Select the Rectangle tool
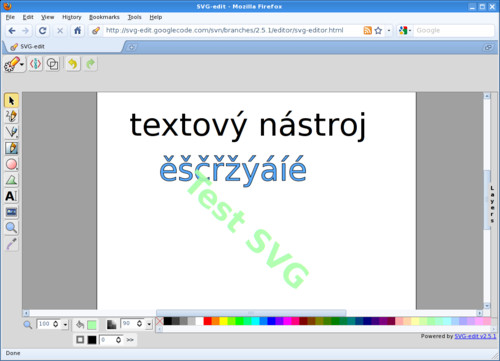The image size is (500, 361). click(x=11, y=148)
